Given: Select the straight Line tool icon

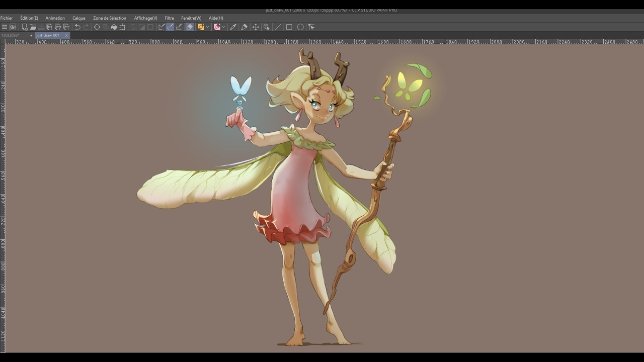Looking at the screenshot, I should [x=278, y=27].
